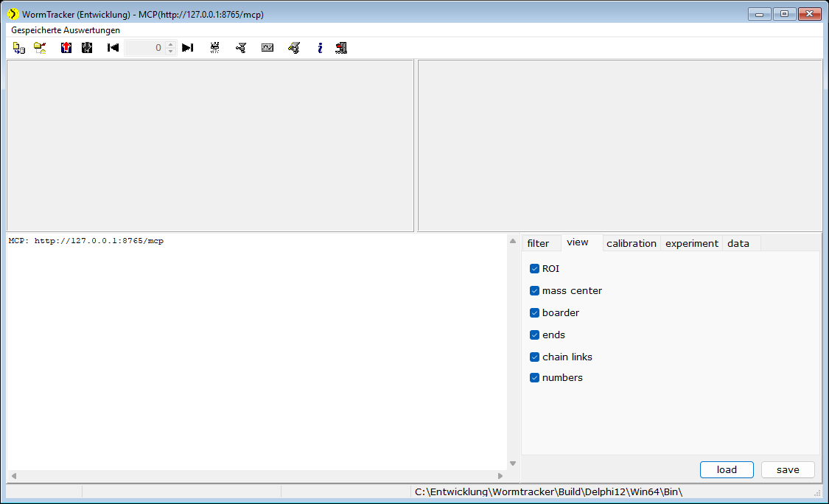Close the WormTracker window

(809, 14)
